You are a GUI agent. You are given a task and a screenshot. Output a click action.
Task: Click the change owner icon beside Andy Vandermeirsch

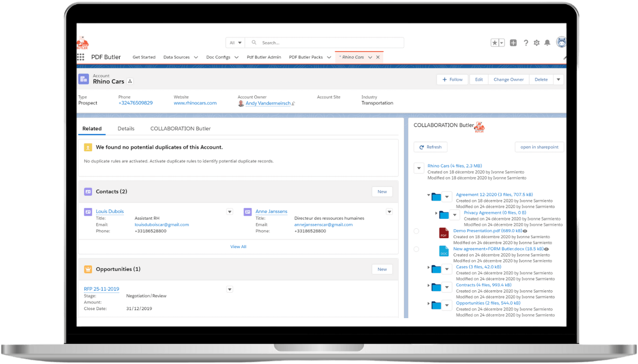293,104
